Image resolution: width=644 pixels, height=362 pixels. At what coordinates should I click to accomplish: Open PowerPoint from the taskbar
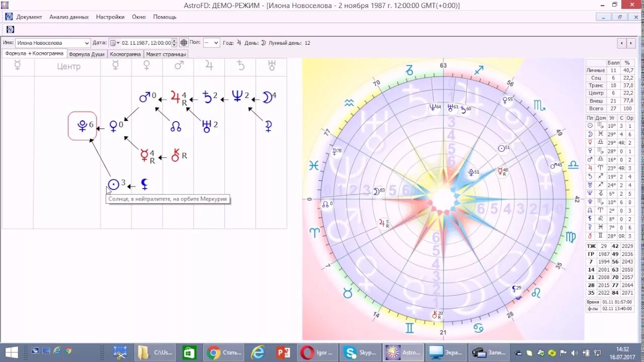click(x=283, y=352)
